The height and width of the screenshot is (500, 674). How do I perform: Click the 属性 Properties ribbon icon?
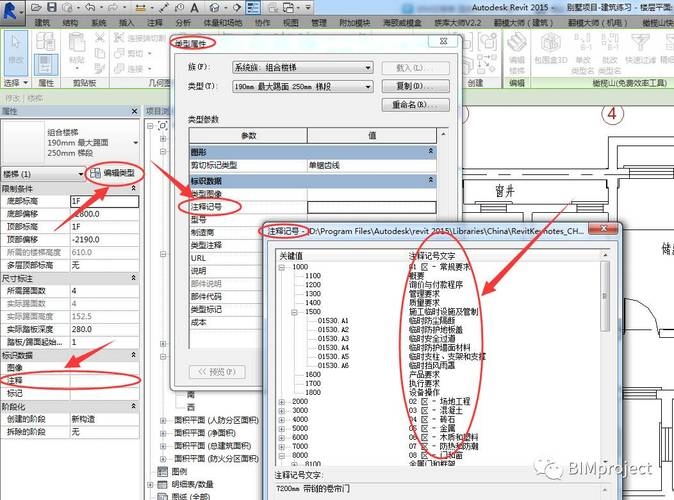coord(46,64)
